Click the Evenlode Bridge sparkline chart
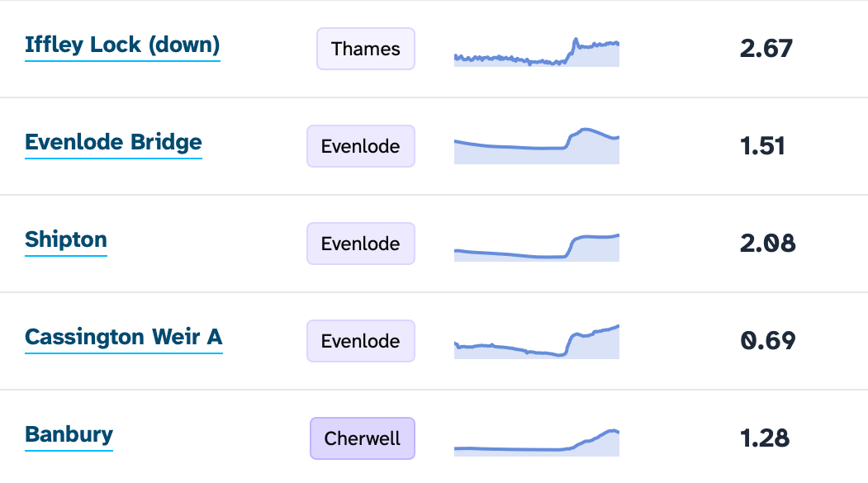 536,145
